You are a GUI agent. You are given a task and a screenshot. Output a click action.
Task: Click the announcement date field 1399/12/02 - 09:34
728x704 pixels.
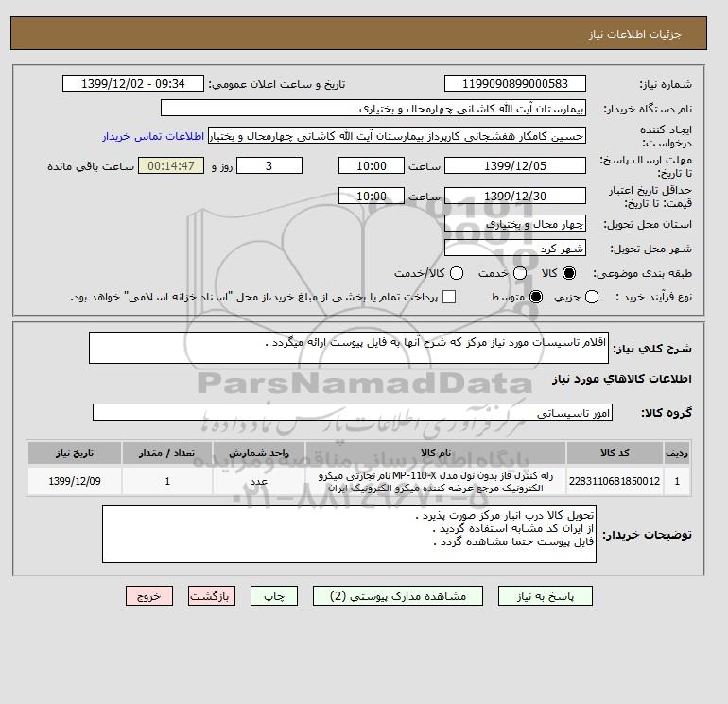pos(133,83)
